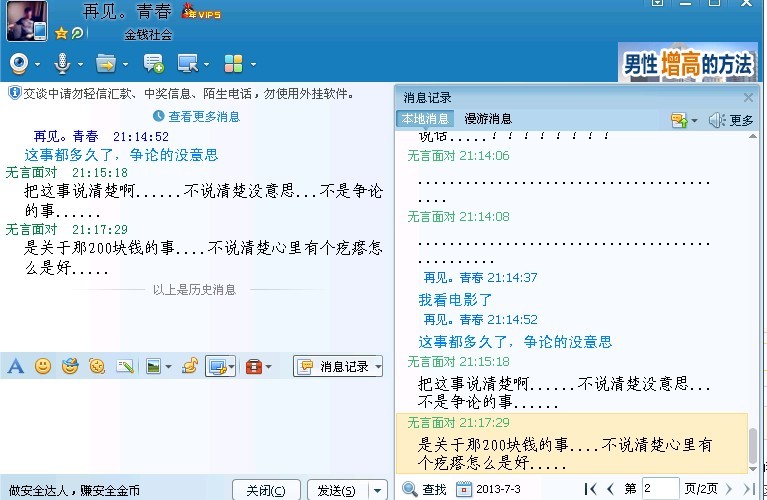The height and width of the screenshot is (500, 767).
Task: Click the create discussion group icon
Action: coord(153,64)
